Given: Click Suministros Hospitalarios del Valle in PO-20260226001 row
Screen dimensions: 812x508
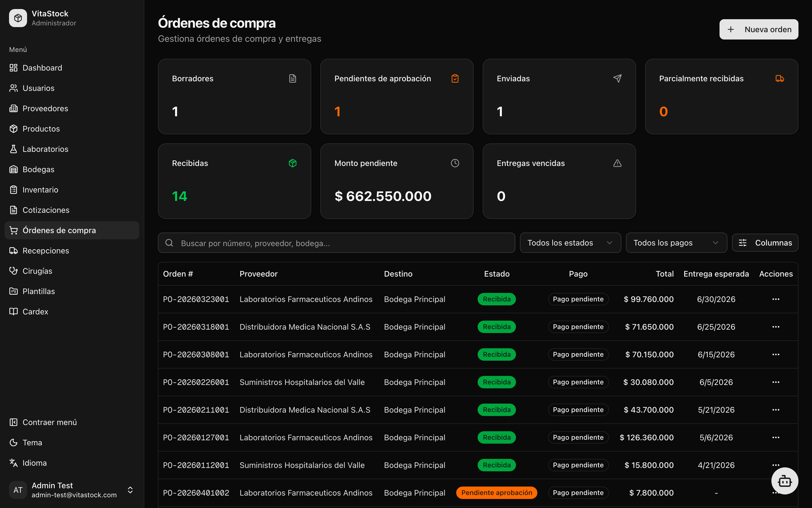Looking at the screenshot, I should (302, 382).
